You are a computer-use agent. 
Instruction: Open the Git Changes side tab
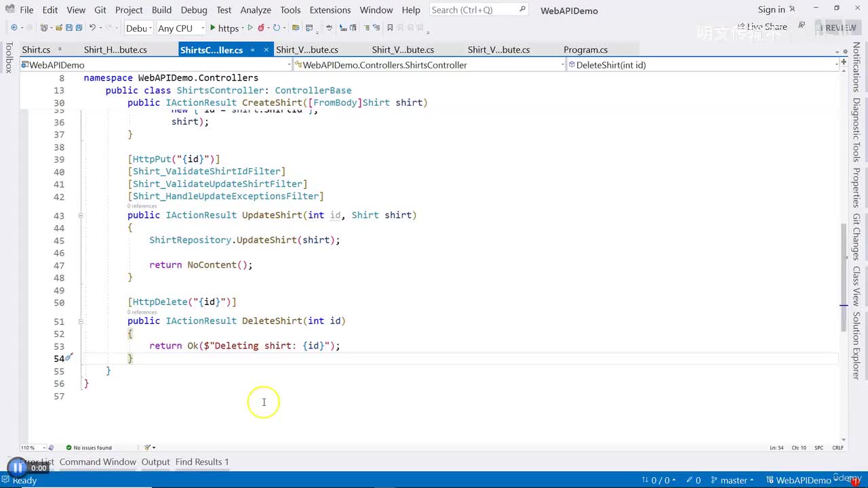(x=856, y=237)
